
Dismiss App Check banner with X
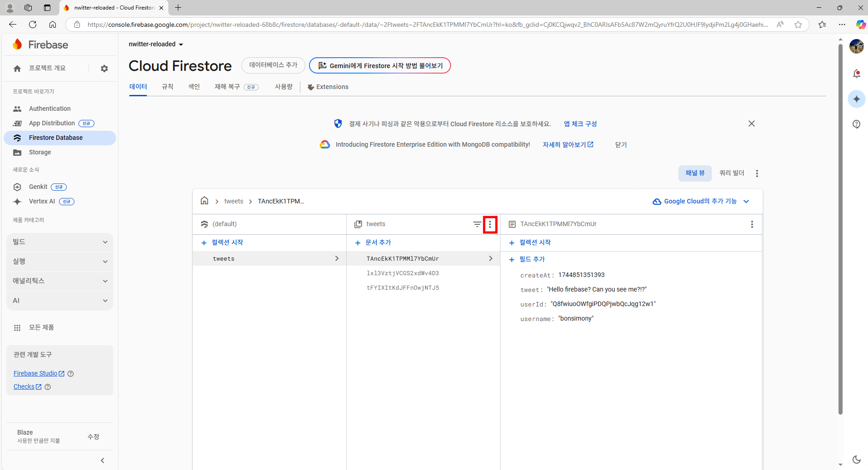(751, 124)
